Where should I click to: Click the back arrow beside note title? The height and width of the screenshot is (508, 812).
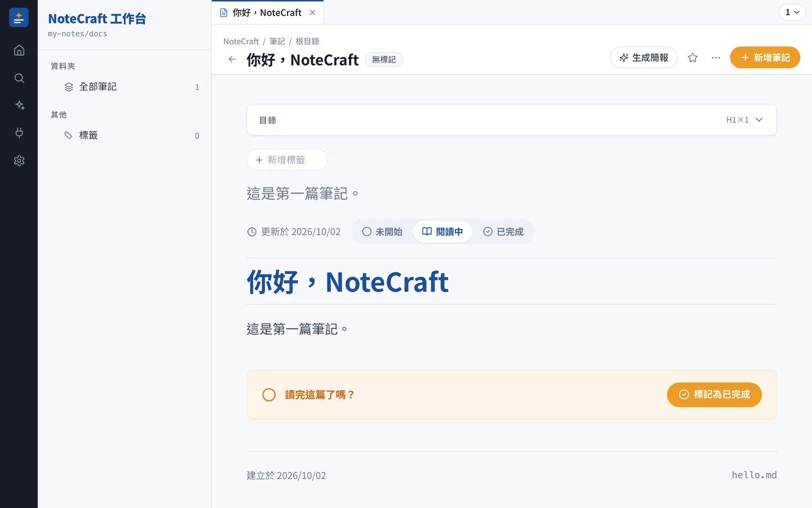[x=232, y=59]
